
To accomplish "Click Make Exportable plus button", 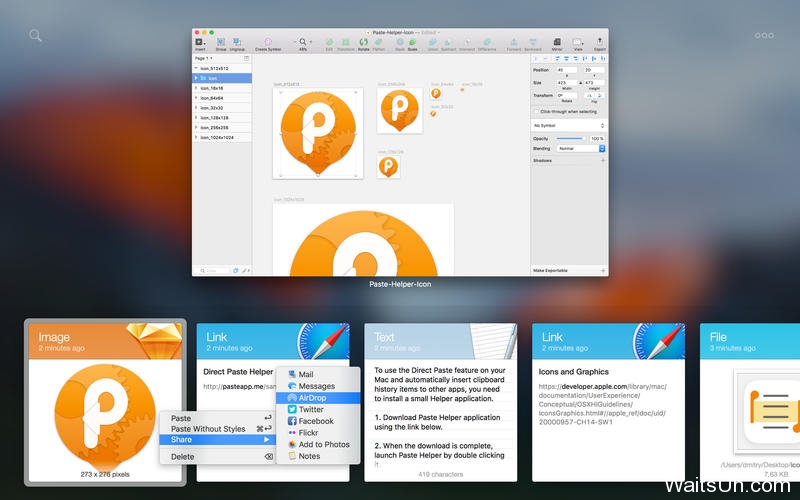I will coord(603,270).
